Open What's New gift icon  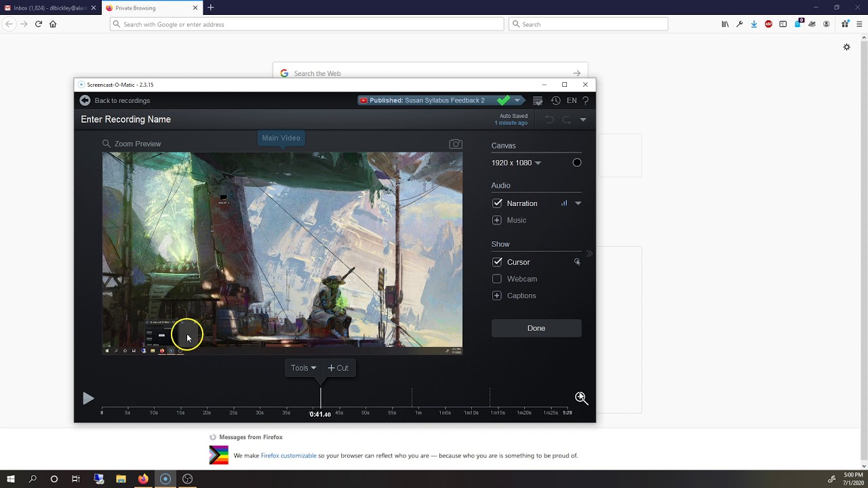[845, 24]
